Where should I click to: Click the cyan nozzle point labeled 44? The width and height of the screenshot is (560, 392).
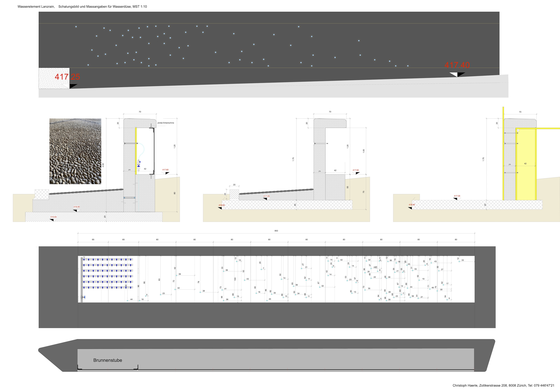pos(128,301)
